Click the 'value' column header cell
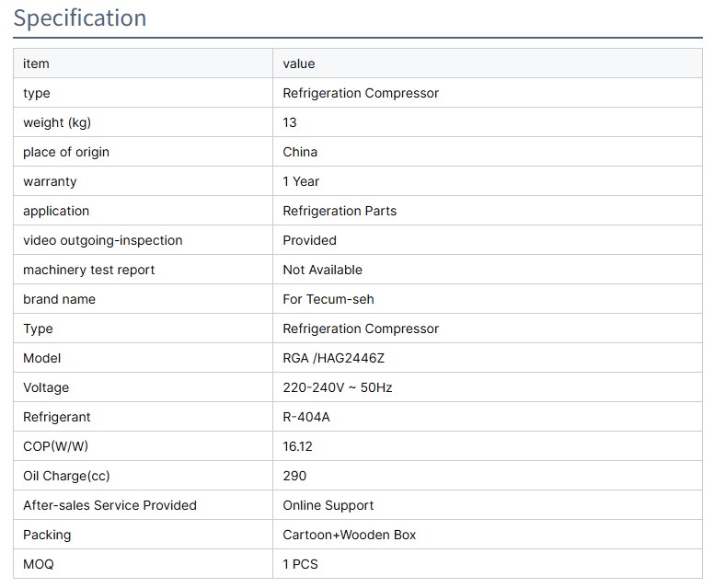The image size is (714, 588). click(x=299, y=63)
